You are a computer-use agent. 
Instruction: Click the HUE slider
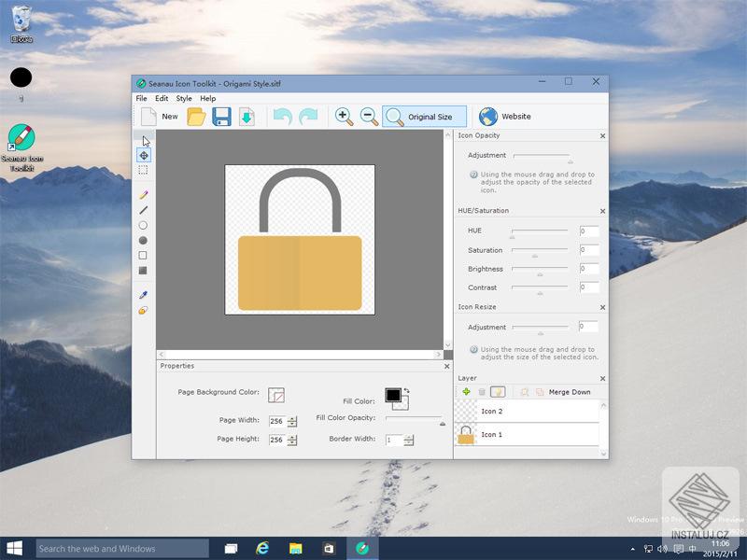click(x=540, y=232)
